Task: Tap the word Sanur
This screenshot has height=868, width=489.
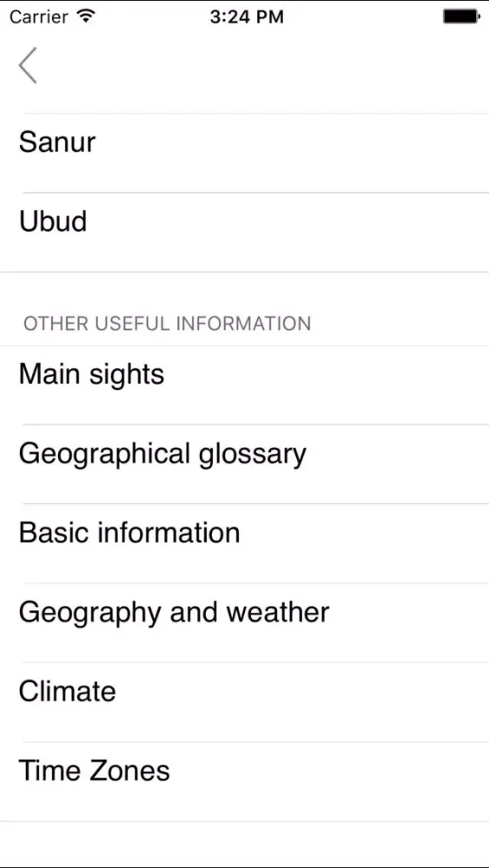Action: 57,142
